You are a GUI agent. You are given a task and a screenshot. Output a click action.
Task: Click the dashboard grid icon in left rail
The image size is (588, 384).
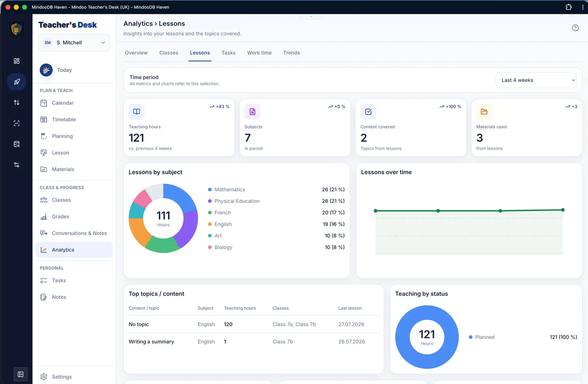tap(17, 61)
